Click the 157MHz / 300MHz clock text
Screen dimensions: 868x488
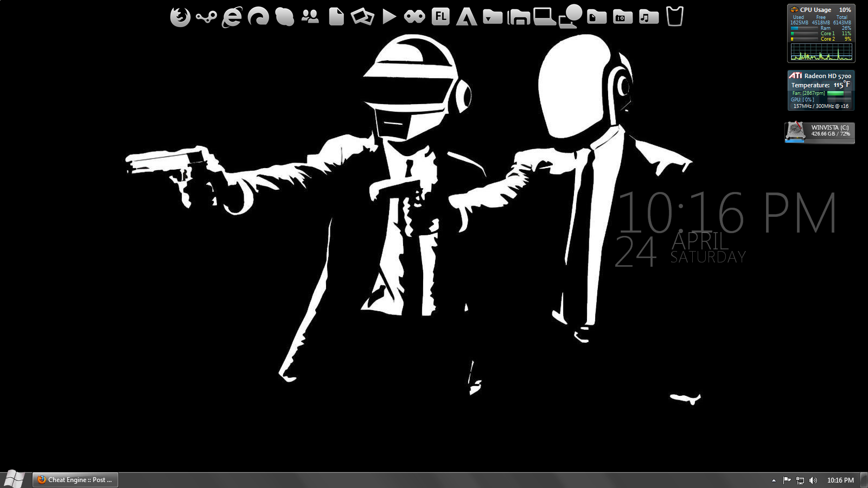(821, 106)
